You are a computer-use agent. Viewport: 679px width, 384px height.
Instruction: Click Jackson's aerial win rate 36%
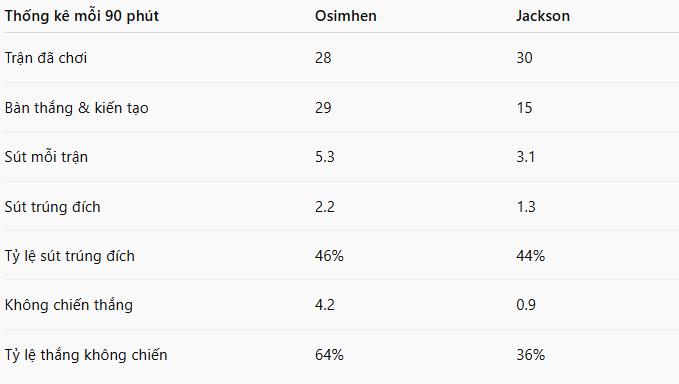click(530, 355)
